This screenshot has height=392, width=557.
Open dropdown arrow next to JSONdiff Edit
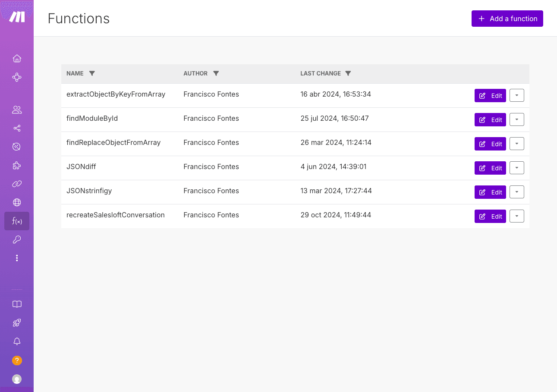[516, 168]
